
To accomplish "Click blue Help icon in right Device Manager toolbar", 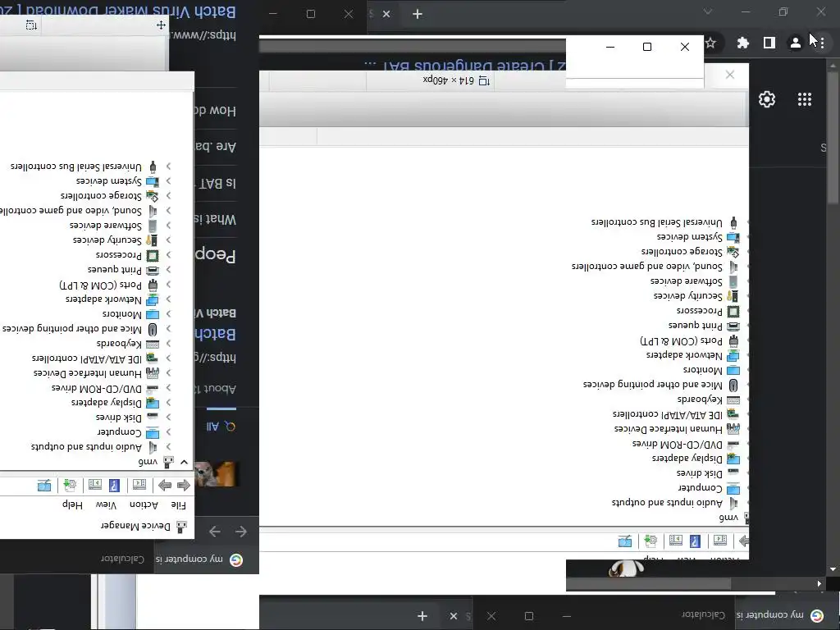I will [x=695, y=541].
